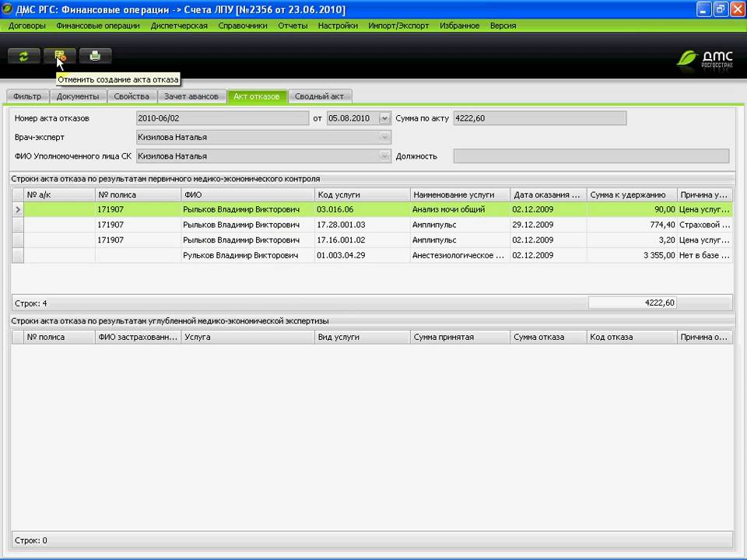Screen dimensions: 747x560
Task: Sort upper table by № полиса header
Action: [x=138, y=194]
